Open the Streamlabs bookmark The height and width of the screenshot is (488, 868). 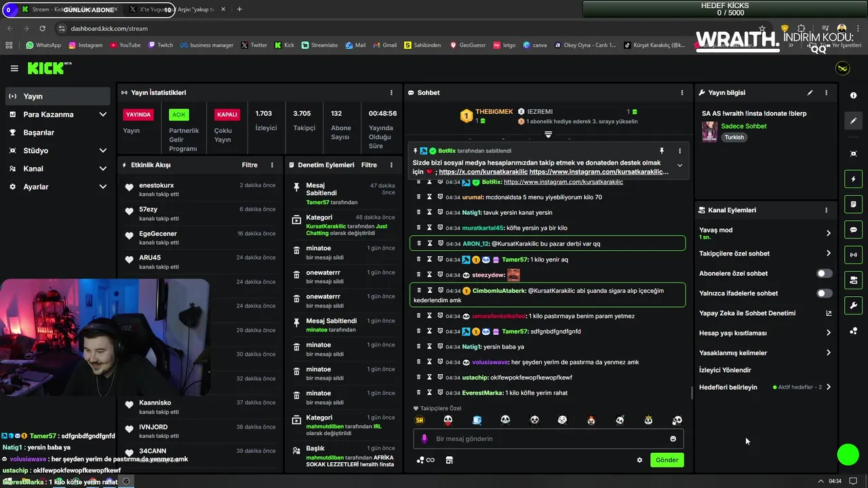(319, 45)
